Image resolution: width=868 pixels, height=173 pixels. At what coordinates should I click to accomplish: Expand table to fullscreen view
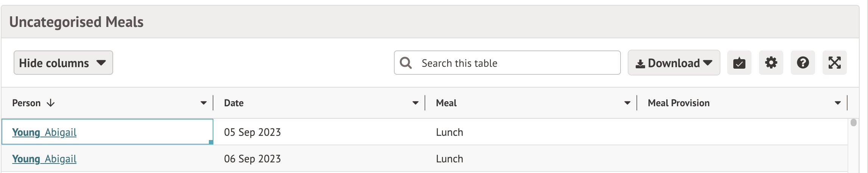834,63
